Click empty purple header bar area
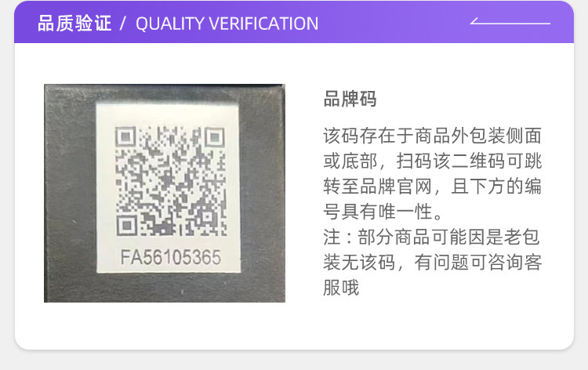588x370 pixels. tap(394, 23)
